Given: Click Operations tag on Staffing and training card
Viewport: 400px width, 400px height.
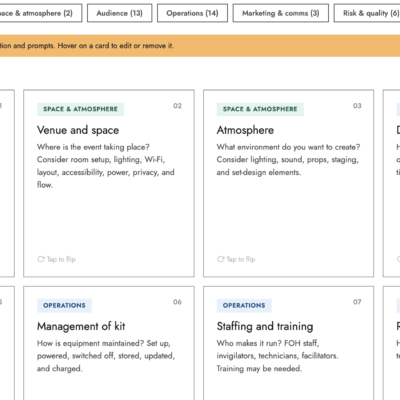Looking at the screenshot, I should tap(244, 305).
